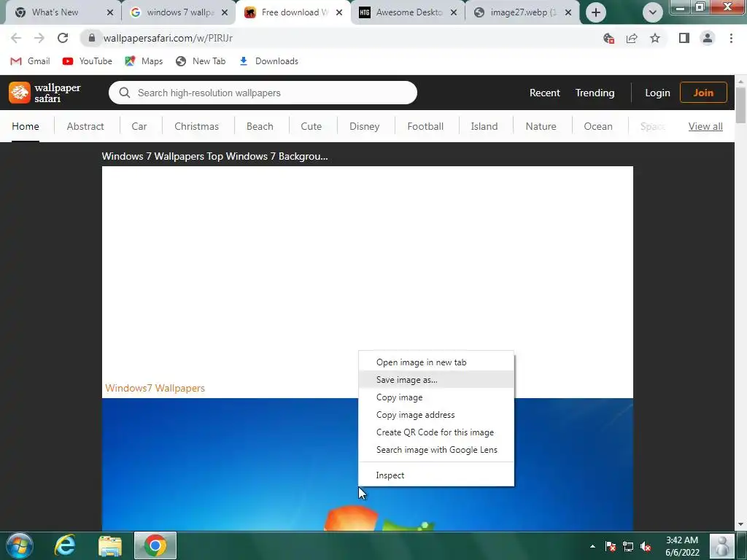Select the Disney category
Image resolution: width=747 pixels, height=560 pixels.
pyautogui.click(x=365, y=126)
